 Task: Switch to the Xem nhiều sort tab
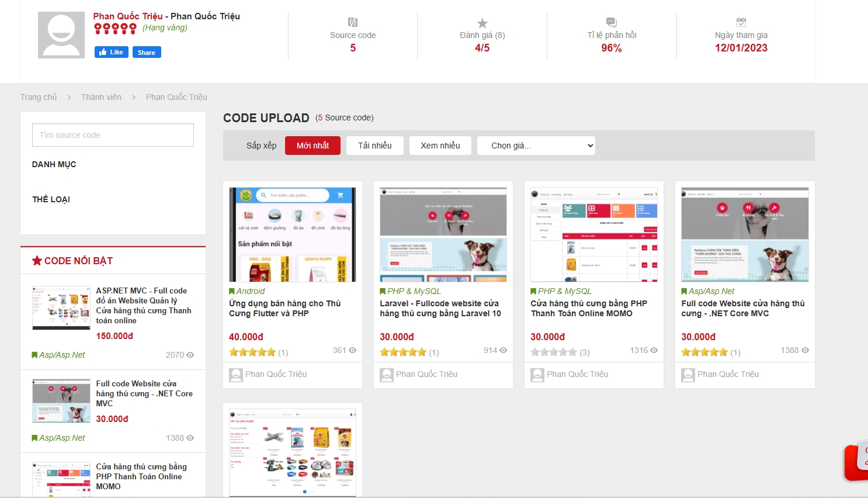pyautogui.click(x=440, y=146)
